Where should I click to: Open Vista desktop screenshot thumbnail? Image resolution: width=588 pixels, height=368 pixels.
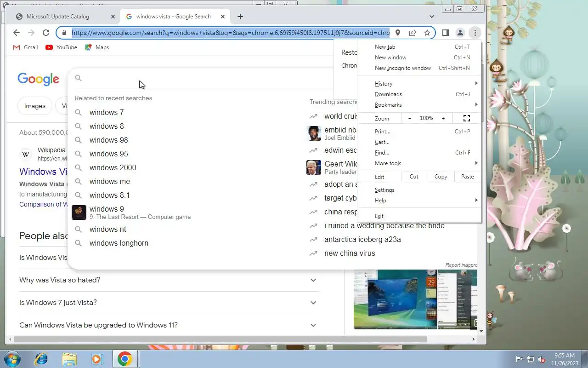[x=396, y=299]
